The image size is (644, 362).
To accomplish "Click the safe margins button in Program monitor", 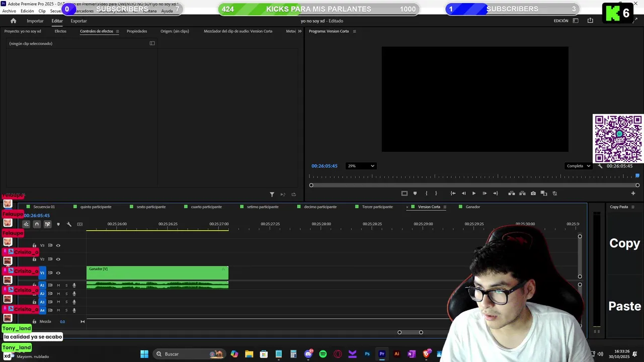I will 404,193.
